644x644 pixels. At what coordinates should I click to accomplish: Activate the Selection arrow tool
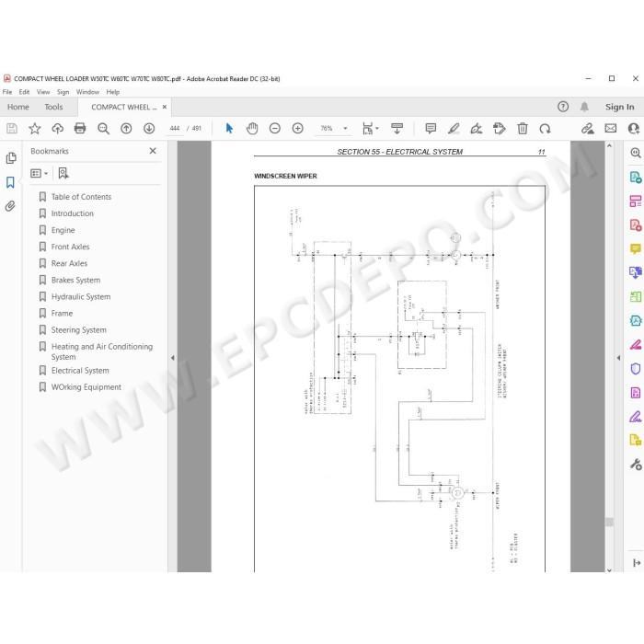tap(229, 129)
